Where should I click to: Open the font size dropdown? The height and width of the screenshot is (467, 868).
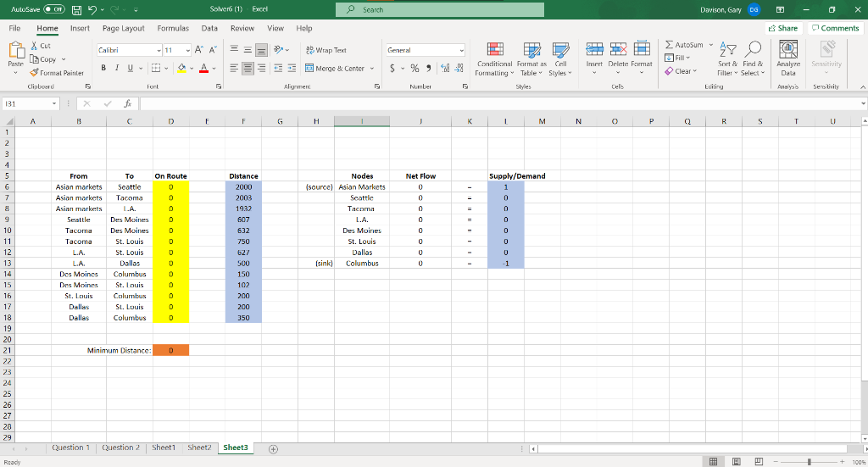[187, 50]
